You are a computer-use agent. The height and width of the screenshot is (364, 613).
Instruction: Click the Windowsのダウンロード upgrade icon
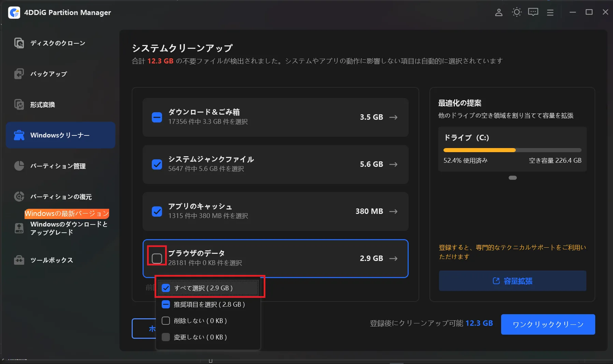[19, 228]
